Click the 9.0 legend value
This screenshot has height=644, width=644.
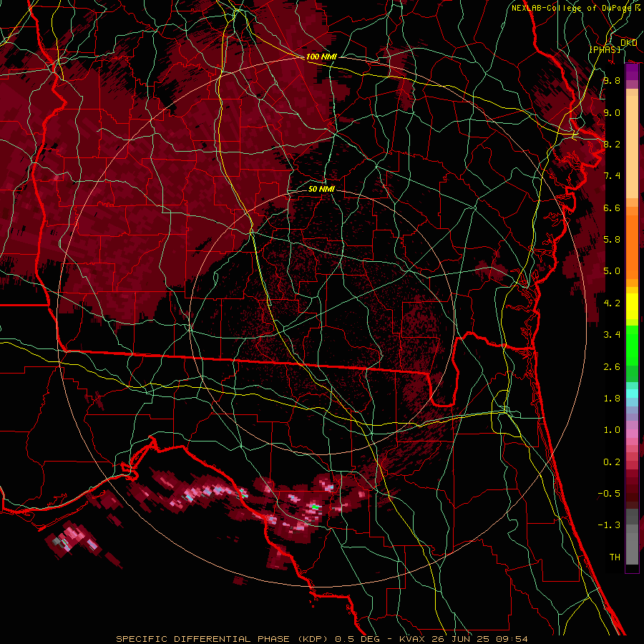(x=612, y=112)
